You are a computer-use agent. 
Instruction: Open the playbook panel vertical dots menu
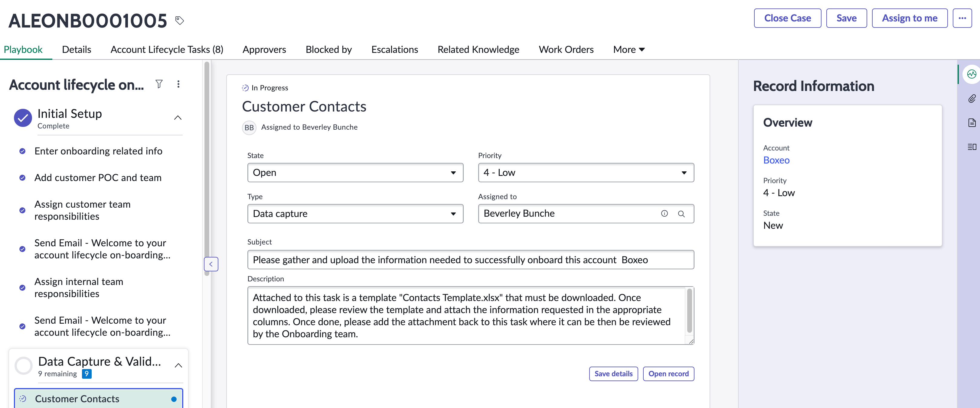[178, 84]
